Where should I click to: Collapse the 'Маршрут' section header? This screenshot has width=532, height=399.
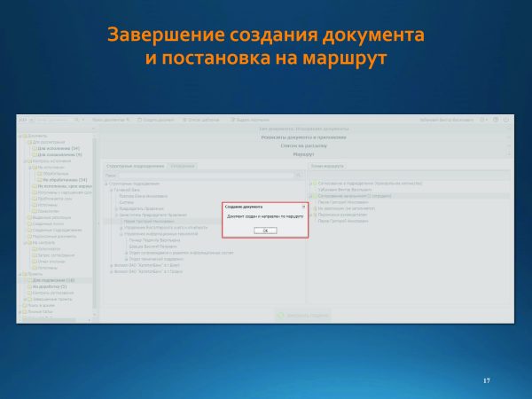pyautogui.click(x=303, y=154)
